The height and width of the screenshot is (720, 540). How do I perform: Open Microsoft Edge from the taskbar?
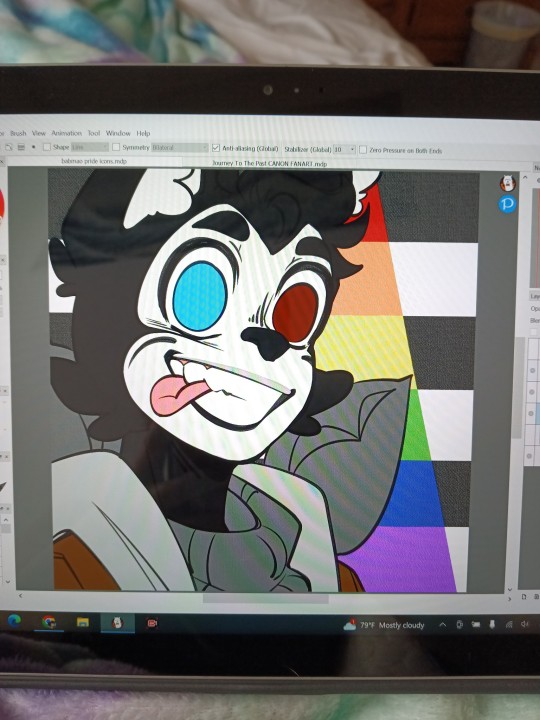(14, 621)
